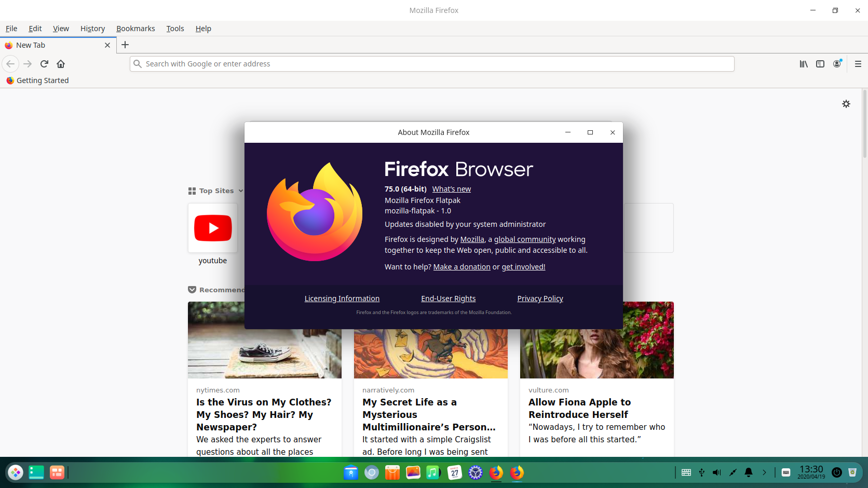Click the Getting Started bookmark
The image size is (868, 488).
click(37, 80)
